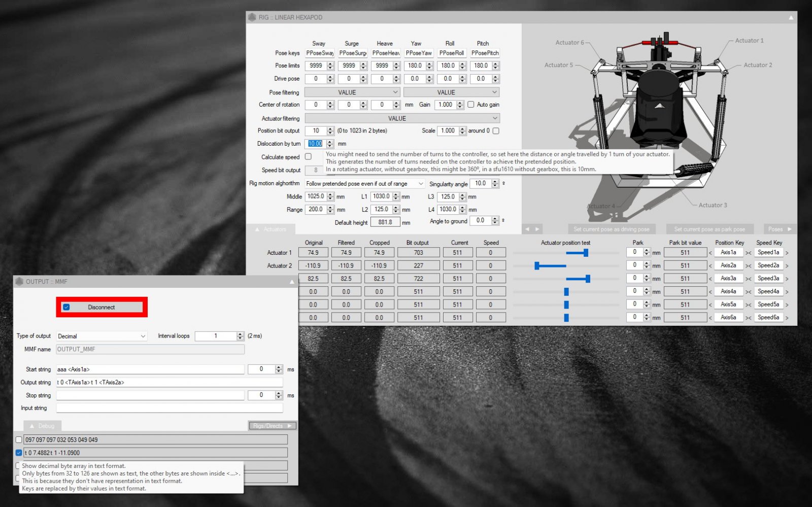Click the Output string field in OUTPUT MMF
Image resolution: width=812 pixels, height=507 pixels.
pyautogui.click(x=169, y=383)
